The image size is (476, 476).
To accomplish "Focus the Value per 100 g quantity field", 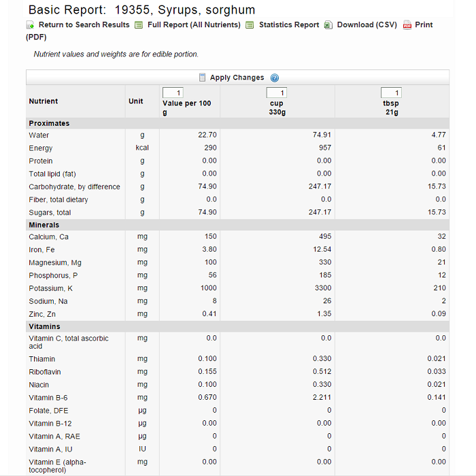I will 172,92.
